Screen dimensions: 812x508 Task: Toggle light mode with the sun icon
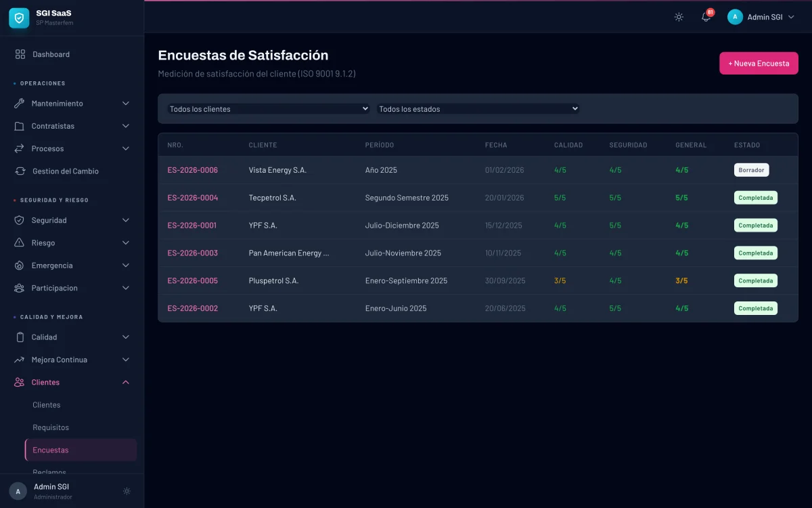pos(678,17)
